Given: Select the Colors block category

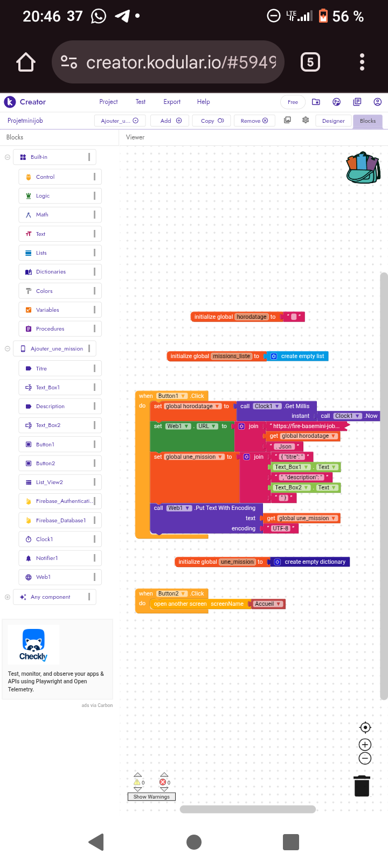Looking at the screenshot, I should [x=44, y=291].
